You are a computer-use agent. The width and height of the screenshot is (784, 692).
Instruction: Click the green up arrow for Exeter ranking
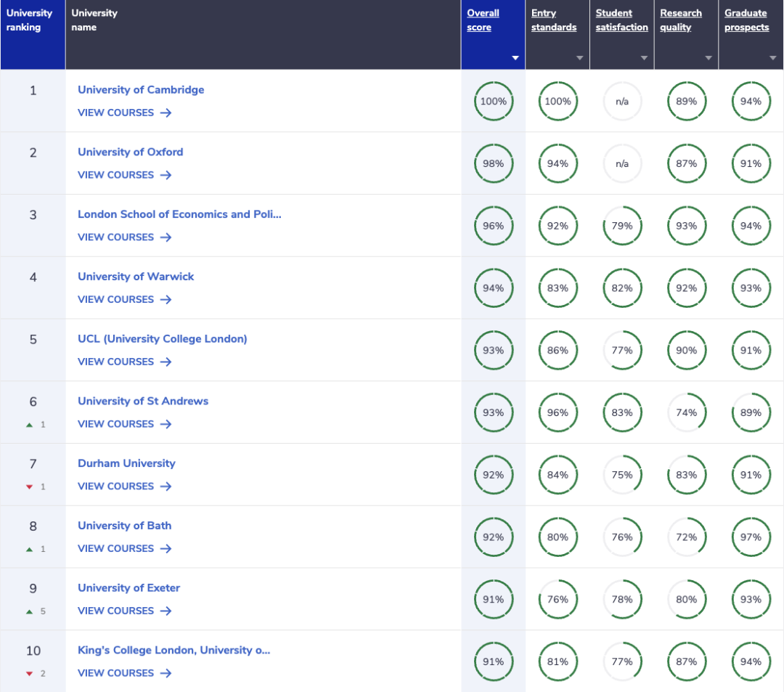pyautogui.click(x=30, y=611)
